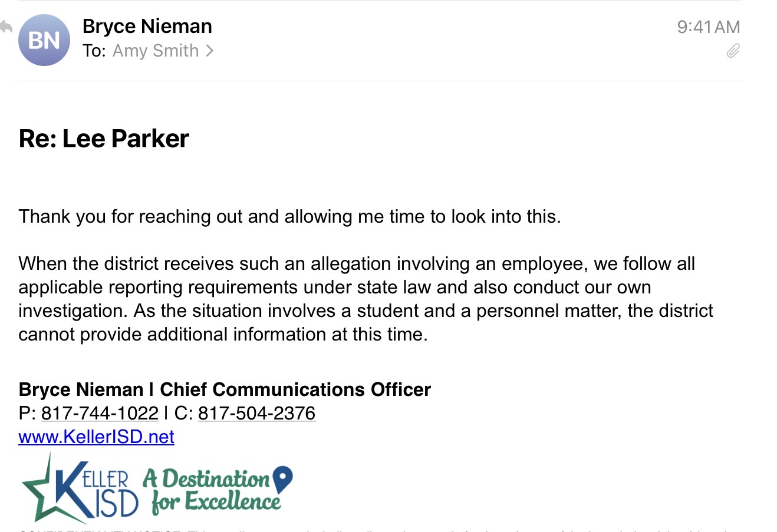Open the BN sender avatar
Screen dimensions: 777x532
pyautogui.click(x=44, y=40)
